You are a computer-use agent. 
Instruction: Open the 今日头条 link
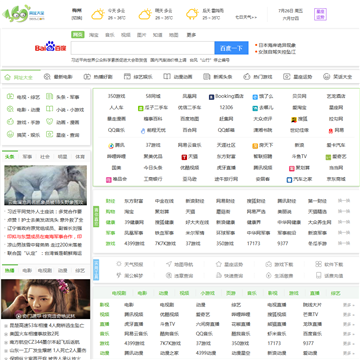coord(153,168)
